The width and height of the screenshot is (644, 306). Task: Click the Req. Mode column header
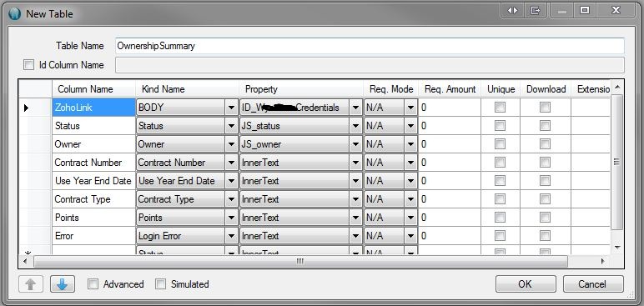pos(391,89)
